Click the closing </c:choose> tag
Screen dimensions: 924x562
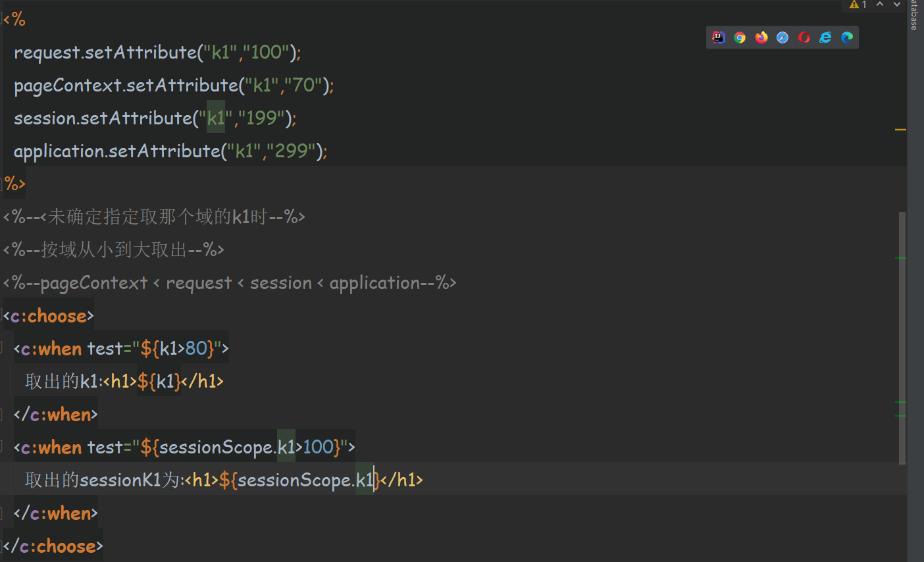pyautogui.click(x=54, y=546)
